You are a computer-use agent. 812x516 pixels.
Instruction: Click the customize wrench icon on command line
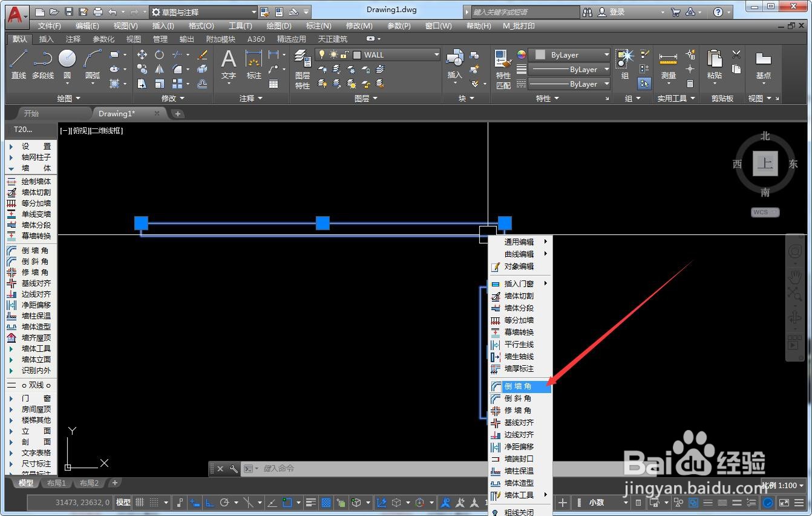pos(233,469)
